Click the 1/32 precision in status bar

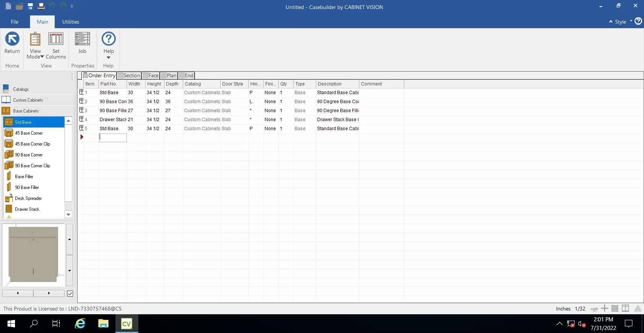click(580, 309)
